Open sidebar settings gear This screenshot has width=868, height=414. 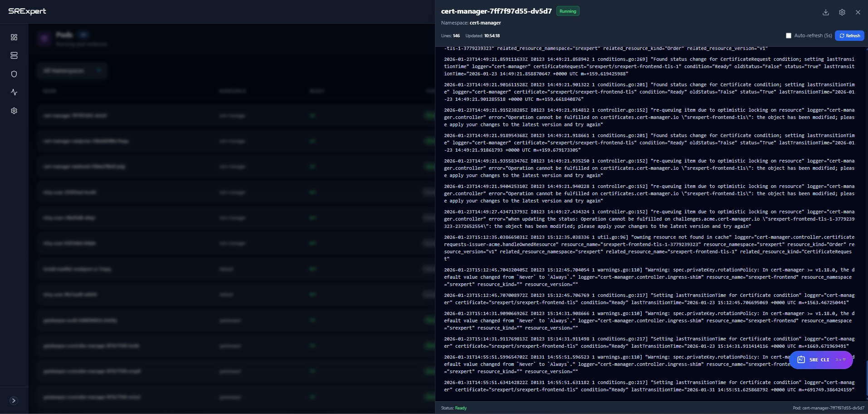(14, 111)
